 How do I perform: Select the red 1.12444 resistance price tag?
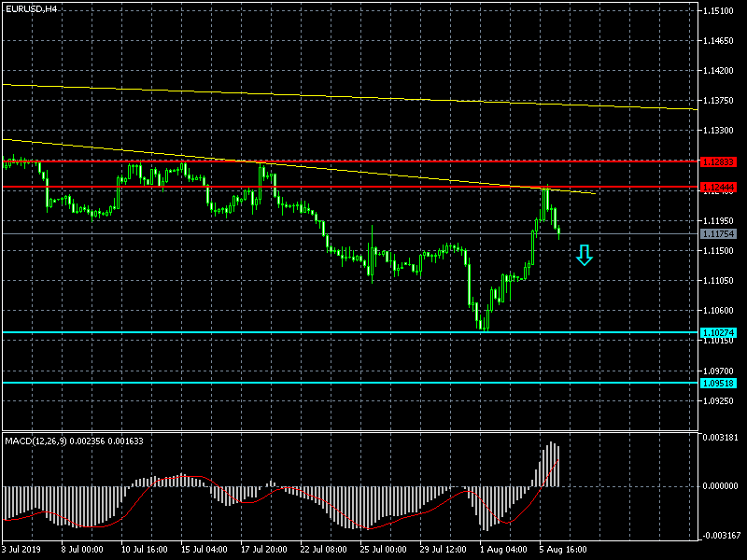tap(719, 187)
